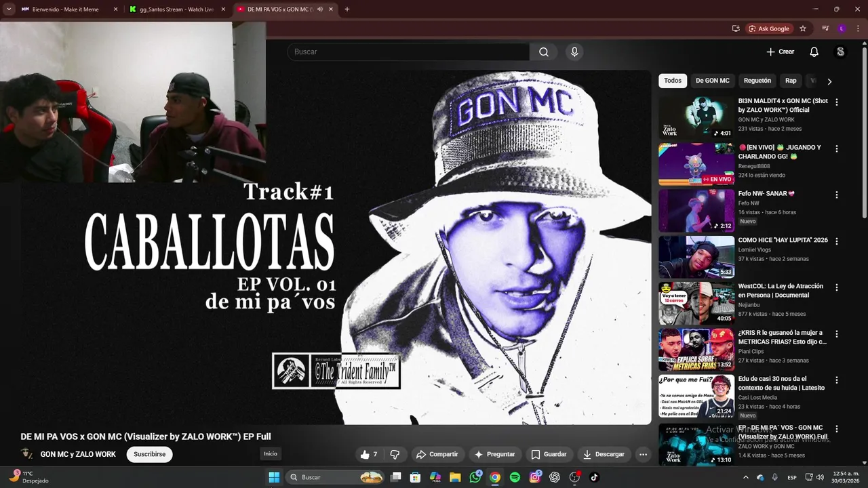Click the YouTube search magnifier button
This screenshot has height=488, width=868.
[544, 52]
